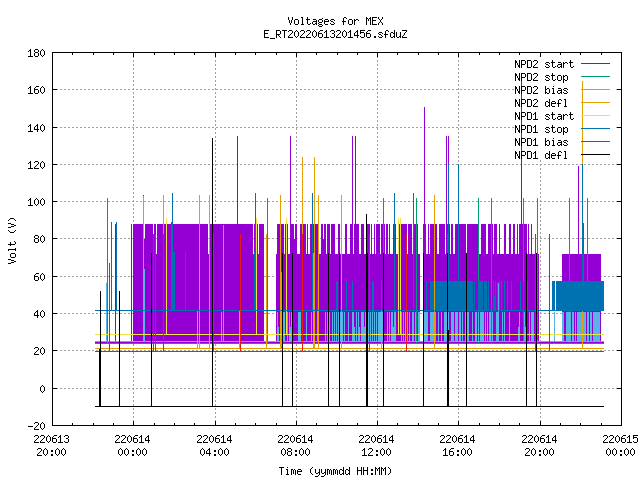Screen dimensions: 640x480
Task: Select the file name E_RT20220613201456.sfduZ
Action: pyautogui.click(x=336, y=34)
